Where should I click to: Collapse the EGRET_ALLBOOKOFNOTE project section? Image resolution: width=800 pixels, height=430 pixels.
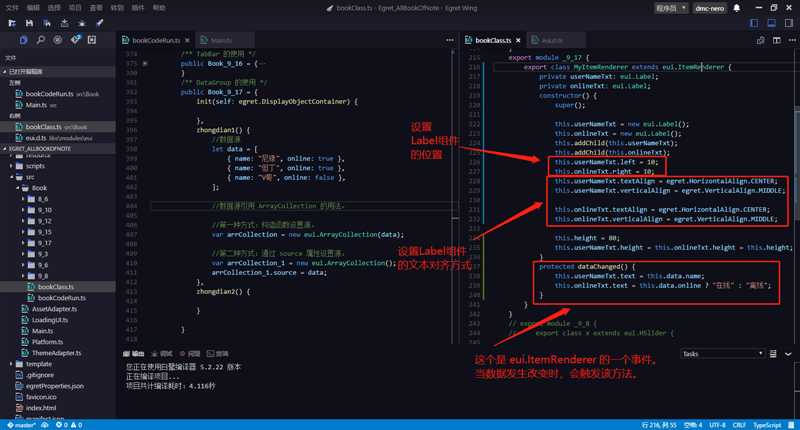pyautogui.click(x=58, y=148)
